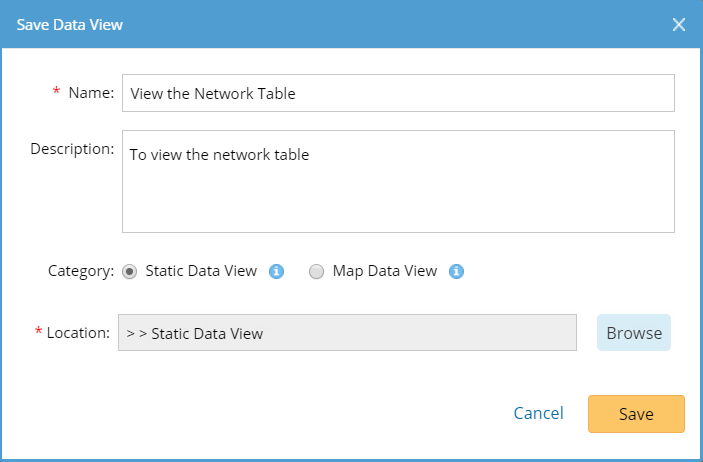
Task: Select the Map Data View radio button
Action: tap(316, 272)
